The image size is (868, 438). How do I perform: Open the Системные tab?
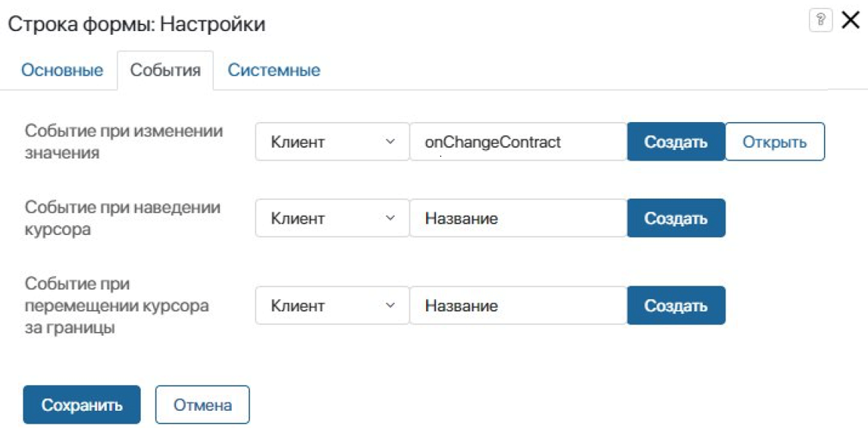click(274, 70)
